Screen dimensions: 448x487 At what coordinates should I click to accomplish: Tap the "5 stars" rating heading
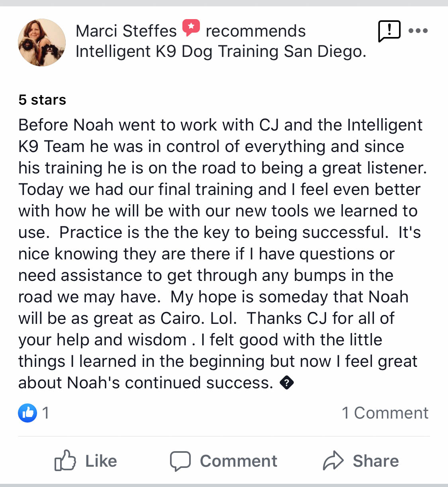click(42, 100)
